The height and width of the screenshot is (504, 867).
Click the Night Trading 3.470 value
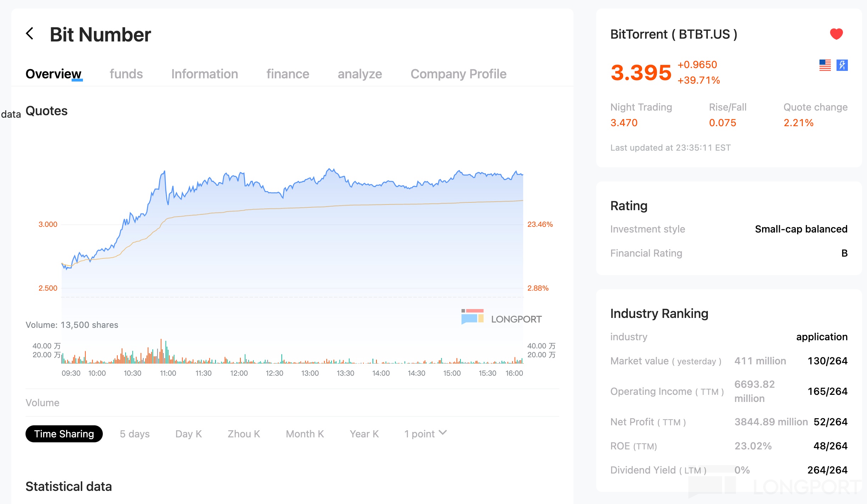pyautogui.click(x=624, y=123)
